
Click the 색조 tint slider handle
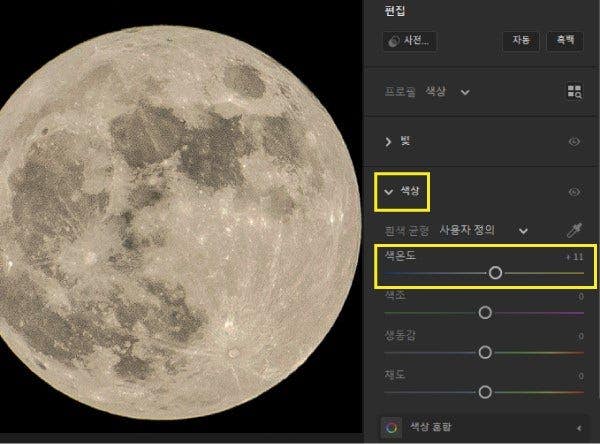[485, 313]
